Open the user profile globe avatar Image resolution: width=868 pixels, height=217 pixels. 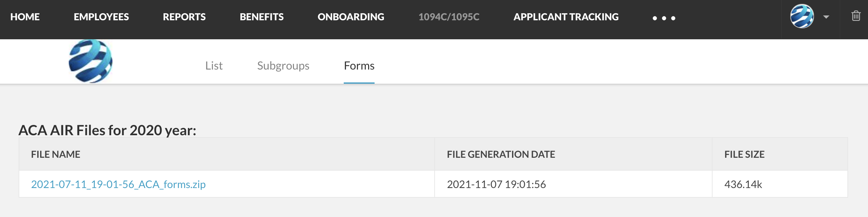[802, 16]
